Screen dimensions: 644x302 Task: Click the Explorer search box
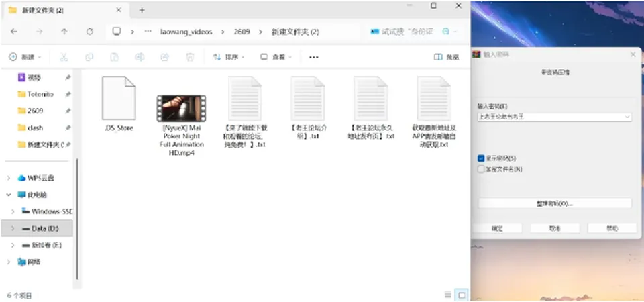tap(413, 32)
